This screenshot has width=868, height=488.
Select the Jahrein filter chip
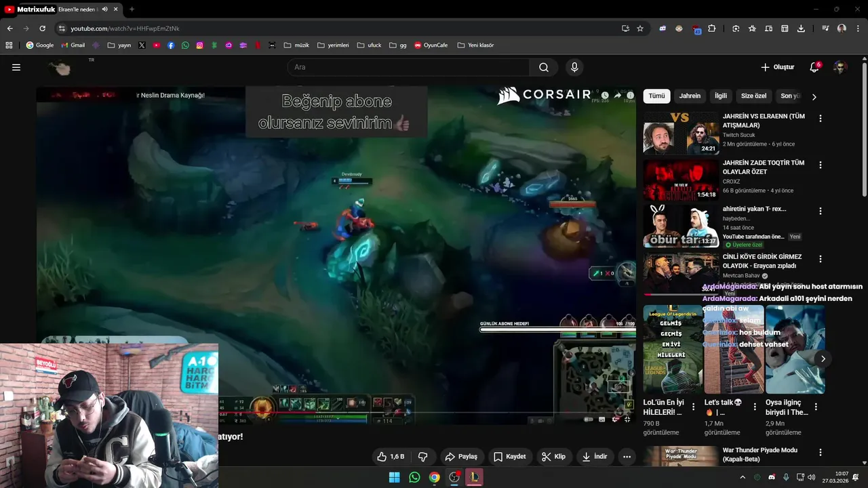click(690, 96)
